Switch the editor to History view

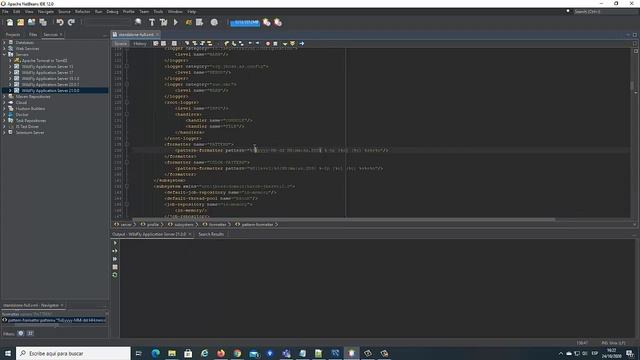click(x=140, y=43)
